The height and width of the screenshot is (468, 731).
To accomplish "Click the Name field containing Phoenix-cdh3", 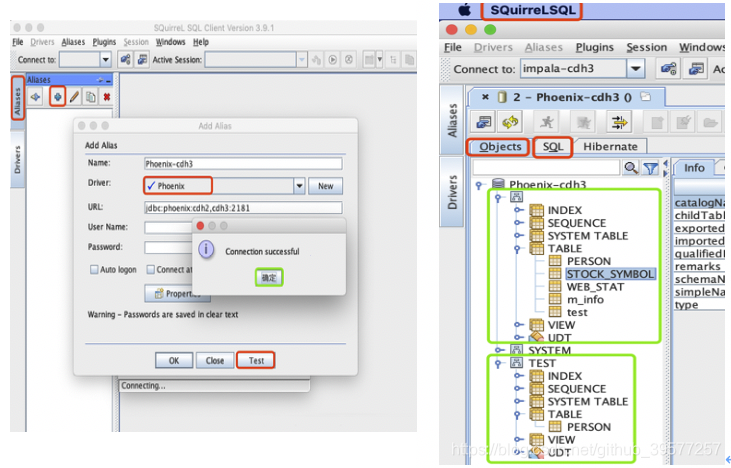I will click(243, 164).
